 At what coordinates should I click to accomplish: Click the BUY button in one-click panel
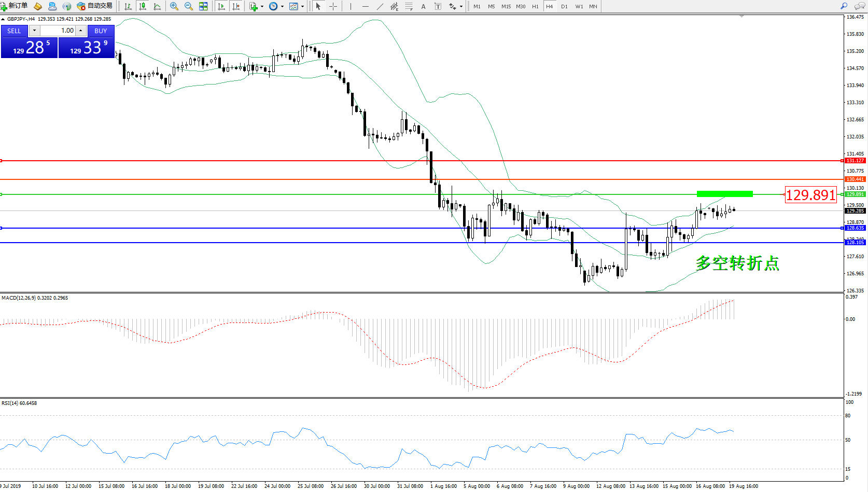point(101,31)
